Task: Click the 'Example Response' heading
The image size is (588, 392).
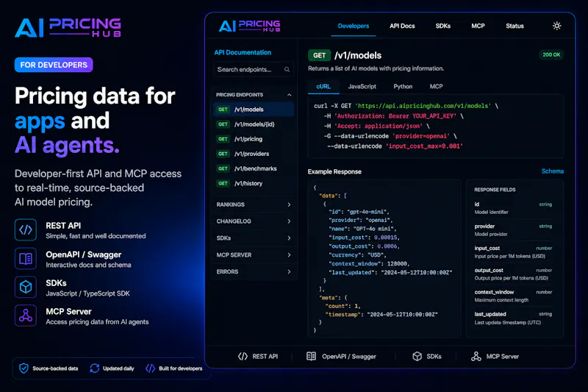Action: tap(334, 172)
